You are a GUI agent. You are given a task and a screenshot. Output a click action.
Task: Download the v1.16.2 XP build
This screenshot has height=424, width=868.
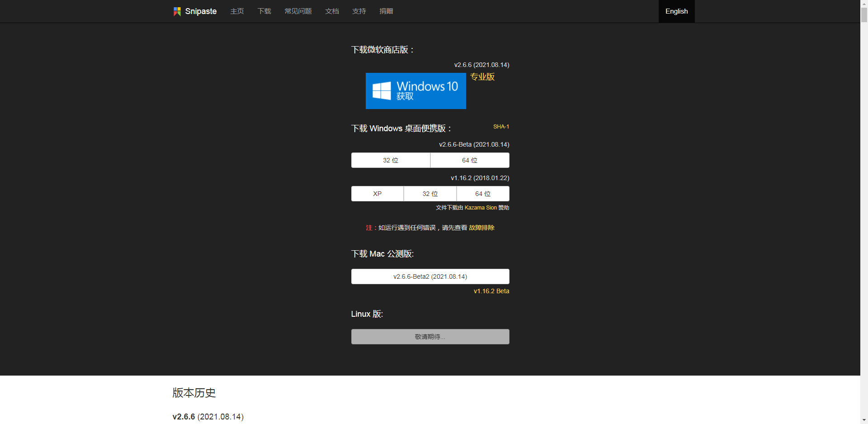click(377, 194)
